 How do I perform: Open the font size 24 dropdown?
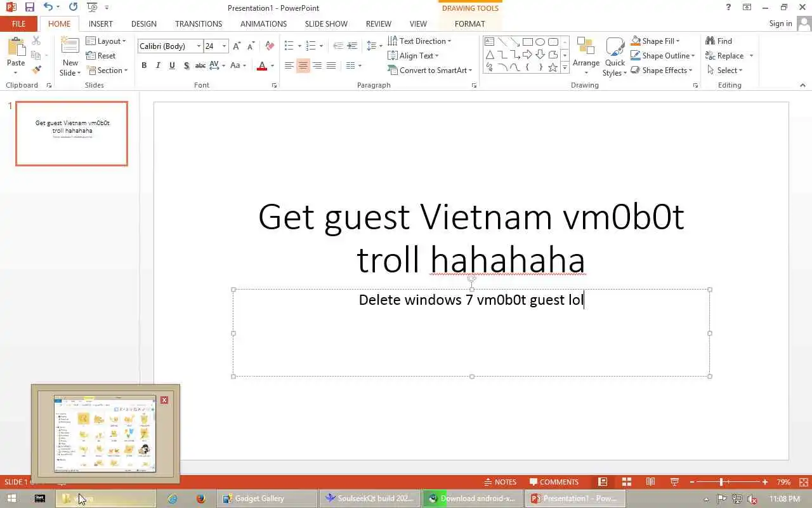224,46
